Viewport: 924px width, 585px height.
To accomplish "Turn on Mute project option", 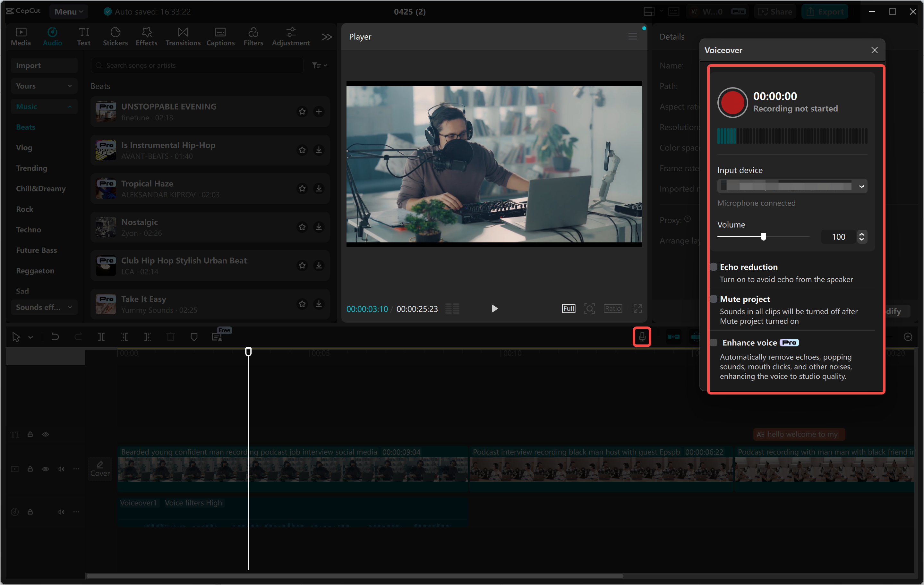I will coord(714,299).
